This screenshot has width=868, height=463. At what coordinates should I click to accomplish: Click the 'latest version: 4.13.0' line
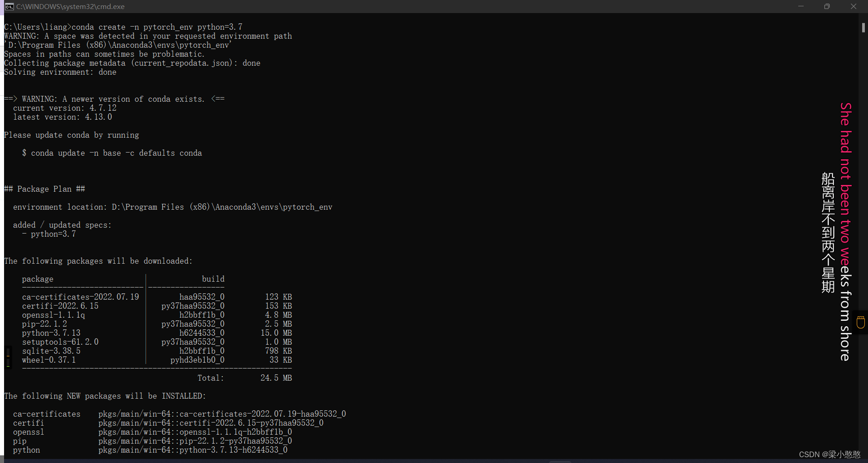63,117
